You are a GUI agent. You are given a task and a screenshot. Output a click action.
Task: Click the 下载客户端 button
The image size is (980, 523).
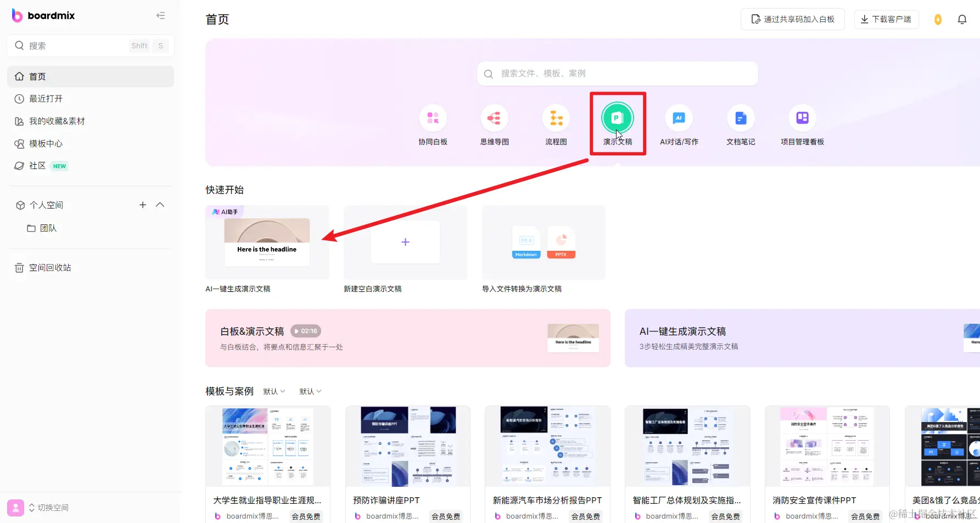coord(886,19)
